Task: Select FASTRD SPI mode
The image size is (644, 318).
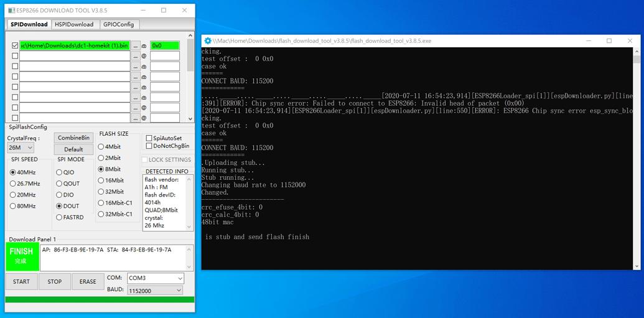Action: click(x=59, y=217)
